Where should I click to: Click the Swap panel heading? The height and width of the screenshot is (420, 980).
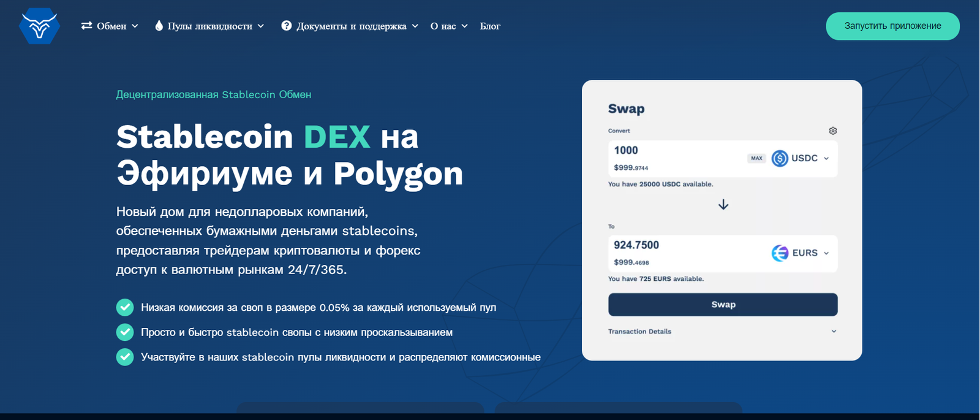[626, 109]
